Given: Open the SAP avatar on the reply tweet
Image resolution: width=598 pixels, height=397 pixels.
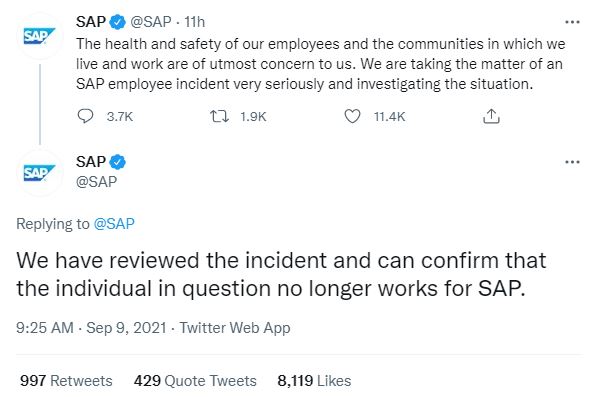Looking at the screenshot, I should click(40, 173).
